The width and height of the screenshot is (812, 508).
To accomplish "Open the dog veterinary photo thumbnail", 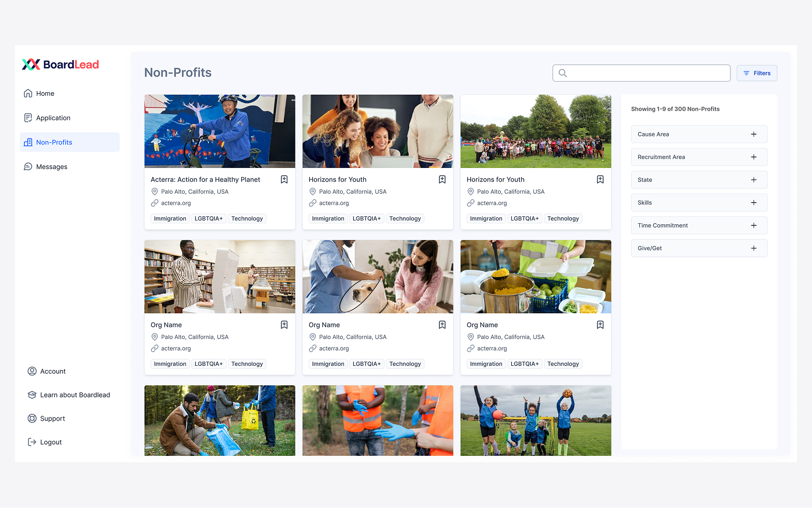I will pyautogui.click(x=378, y=277).
